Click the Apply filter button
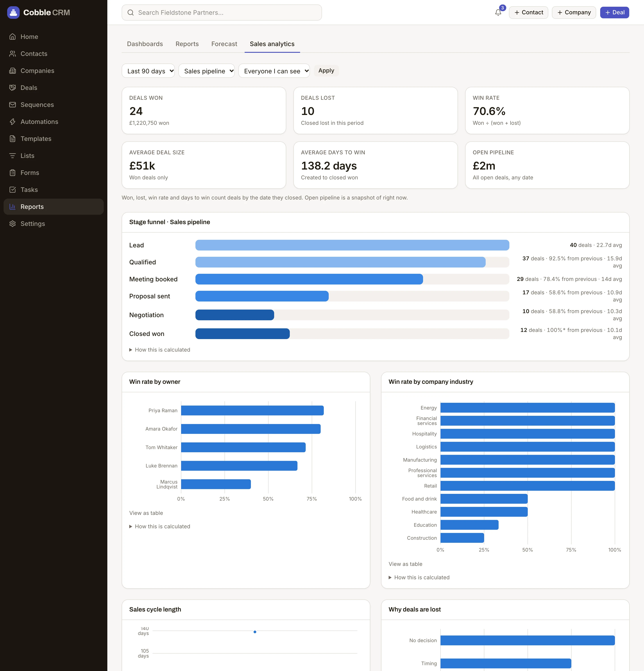644x671 pixels. (x=326, y=70)
